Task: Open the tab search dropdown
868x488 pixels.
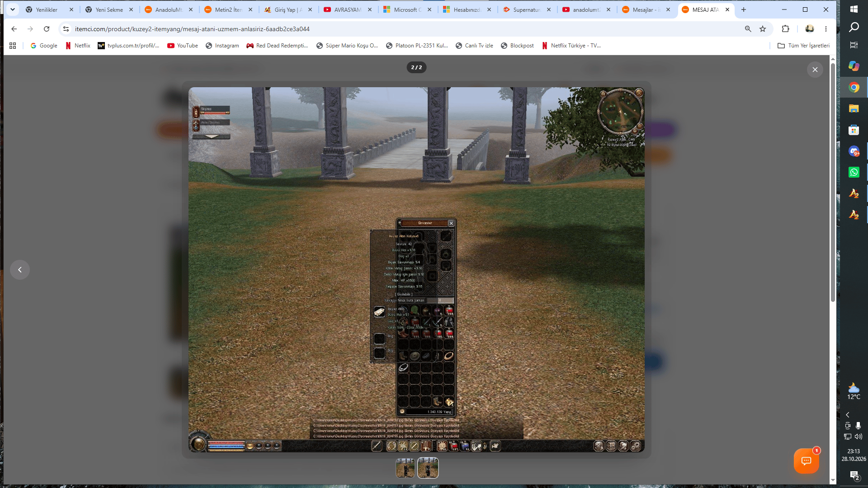Action: pos(13,9)
